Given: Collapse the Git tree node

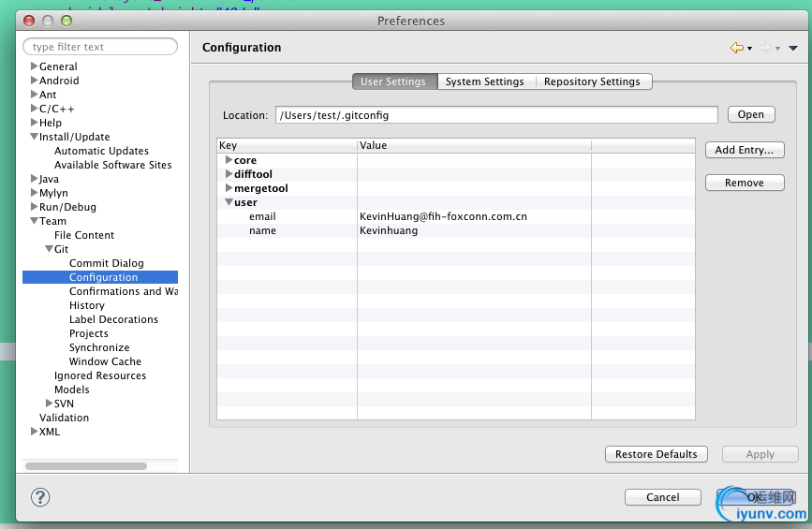Looking at the screenshot, I should click(50, 249).
